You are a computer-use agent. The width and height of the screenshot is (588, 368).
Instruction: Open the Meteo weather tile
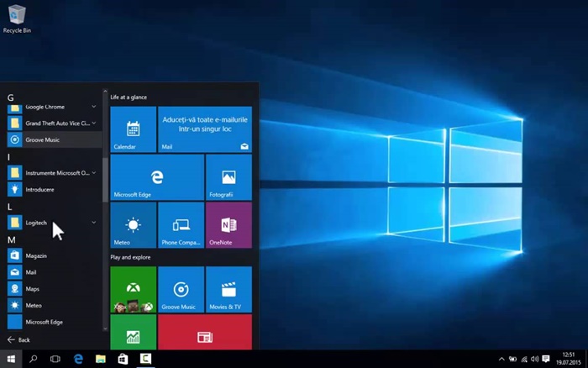tap(133, 225)
